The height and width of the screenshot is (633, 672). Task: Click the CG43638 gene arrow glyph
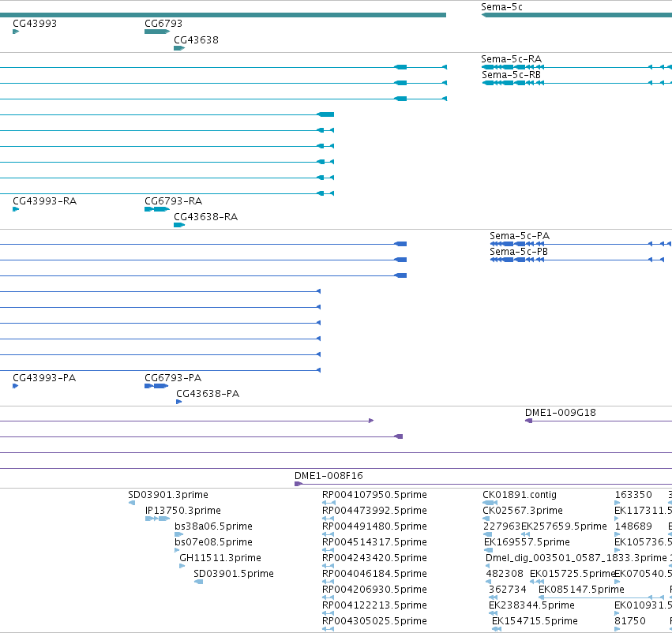(x=179, y=48)
